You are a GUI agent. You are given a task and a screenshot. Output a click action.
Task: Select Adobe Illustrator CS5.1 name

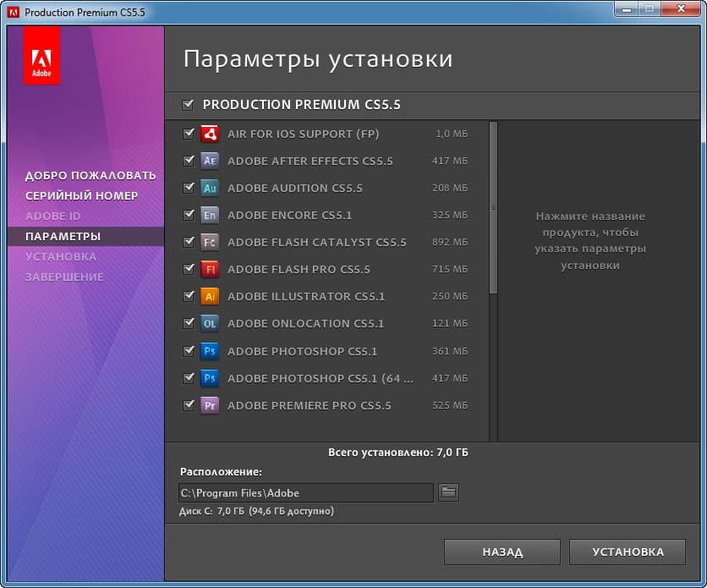pos(306,296)
